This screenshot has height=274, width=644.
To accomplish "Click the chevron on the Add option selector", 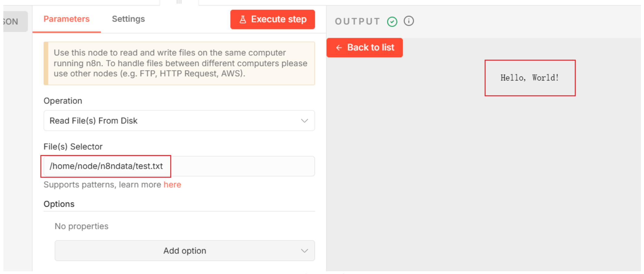I will (304, 251).
